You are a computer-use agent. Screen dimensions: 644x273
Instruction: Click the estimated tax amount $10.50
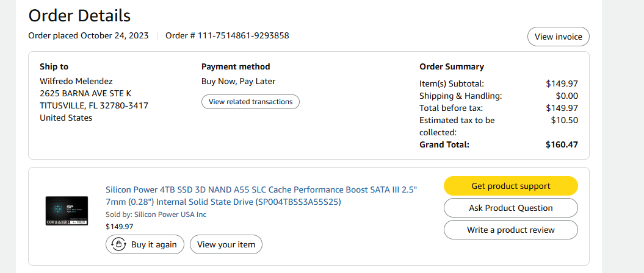[x=564, y=120]
